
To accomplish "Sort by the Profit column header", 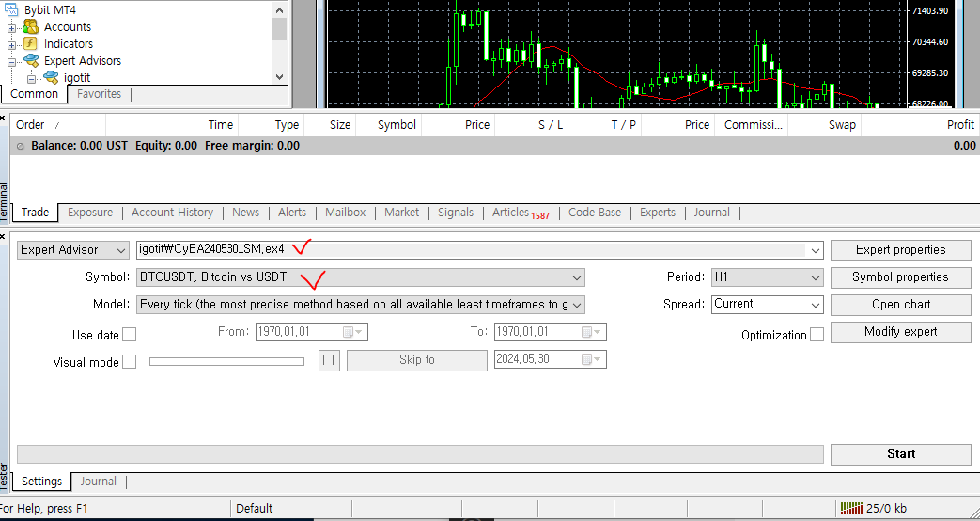I will pyautogui.click(x=920, y=124).
